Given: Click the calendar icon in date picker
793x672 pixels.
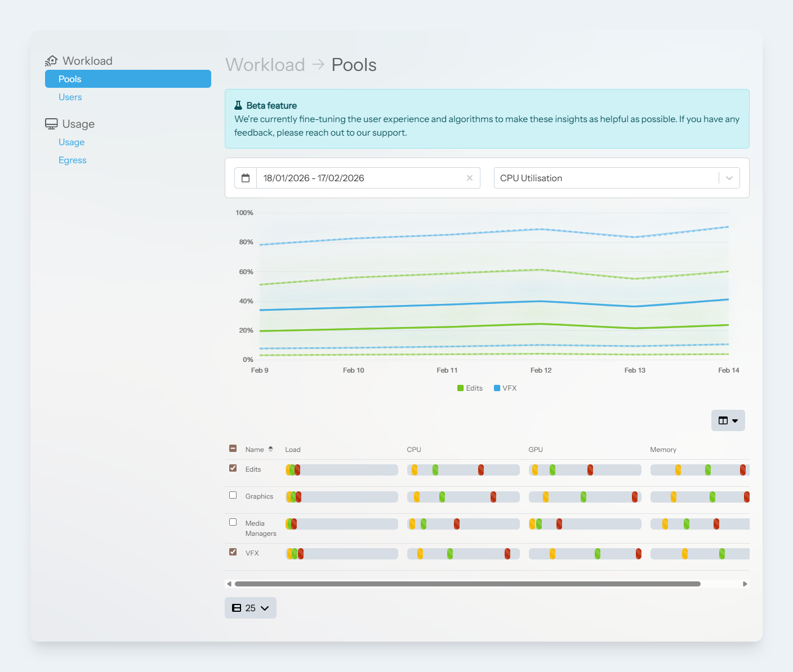Looking at the screenshot, I should [246, 178].
